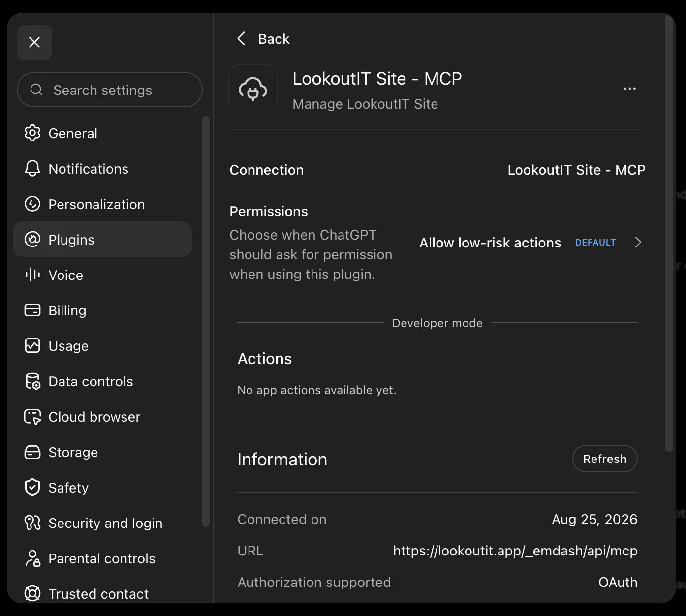Click the LookoutIT Site - MCP title heading
Viewport: 686px width, 616px height.
tap(377, 79)
